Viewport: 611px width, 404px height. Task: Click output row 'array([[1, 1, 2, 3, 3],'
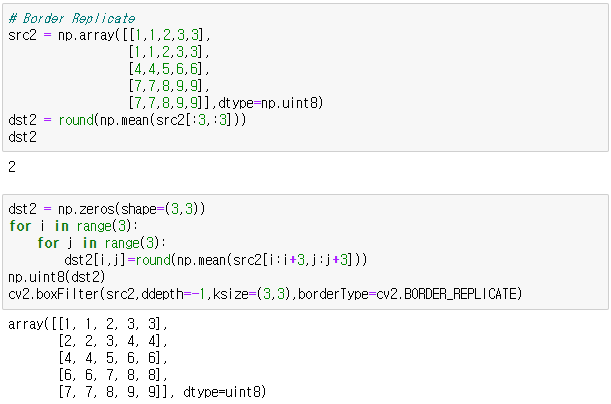pyautogui.click(x=88, y=324)
